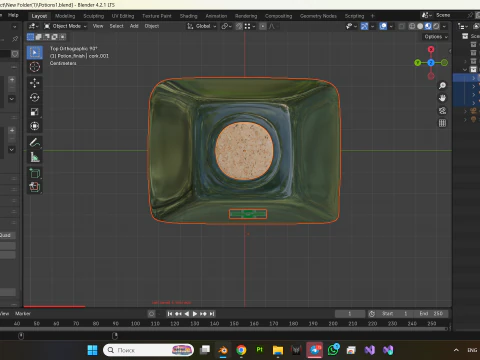Open the viewport View menu
This screenshot has height=360, width=480.
(98, 26)
